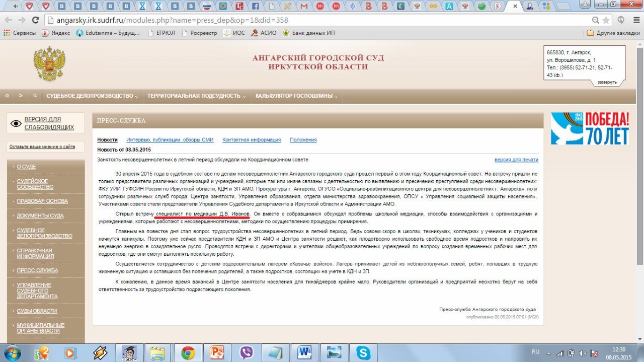The height and width of the screenshot is (362, 644).
Task: Expand the Калькулятор госпошлины dropdown menu
Action: point(296,96)
